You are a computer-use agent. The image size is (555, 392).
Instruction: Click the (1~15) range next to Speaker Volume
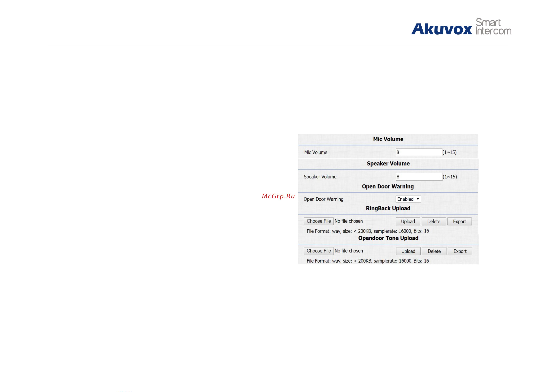(x=450, y=177)
